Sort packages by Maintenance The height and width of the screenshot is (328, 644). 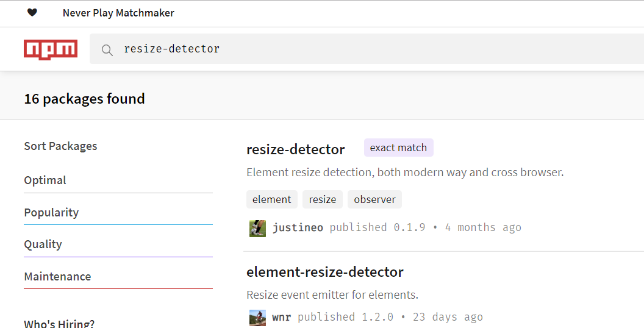[x=118, y=277]
